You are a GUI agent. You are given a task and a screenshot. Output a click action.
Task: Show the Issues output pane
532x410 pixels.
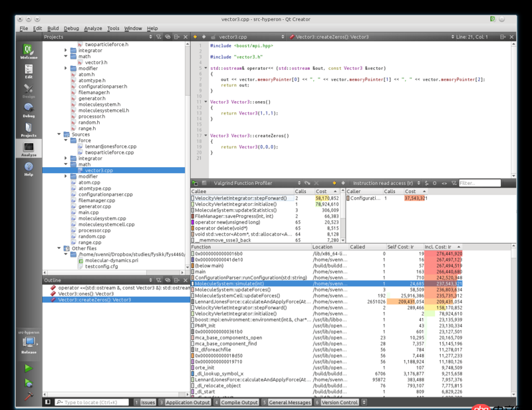click(145, 402)
